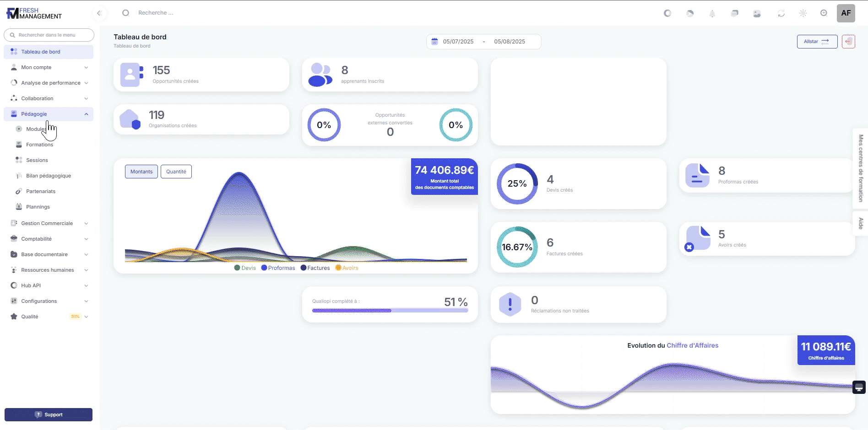Click the zoom magnifier icon in header

pos(824,13)
